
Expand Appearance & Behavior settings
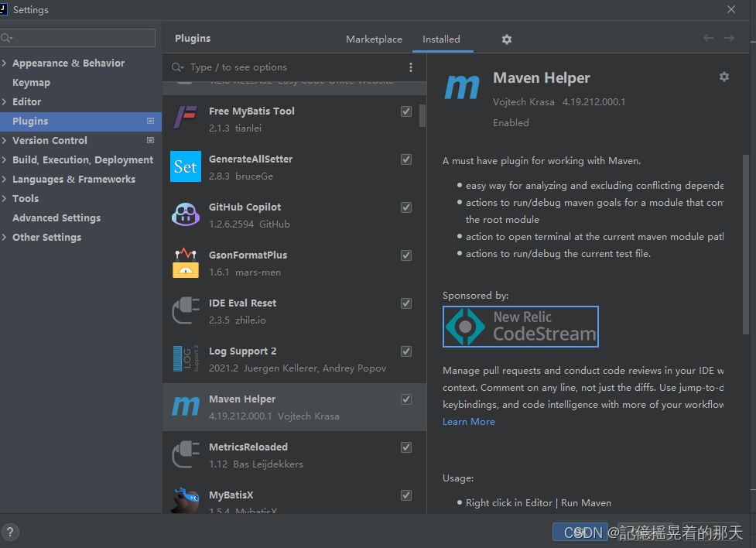pos(4,63)
